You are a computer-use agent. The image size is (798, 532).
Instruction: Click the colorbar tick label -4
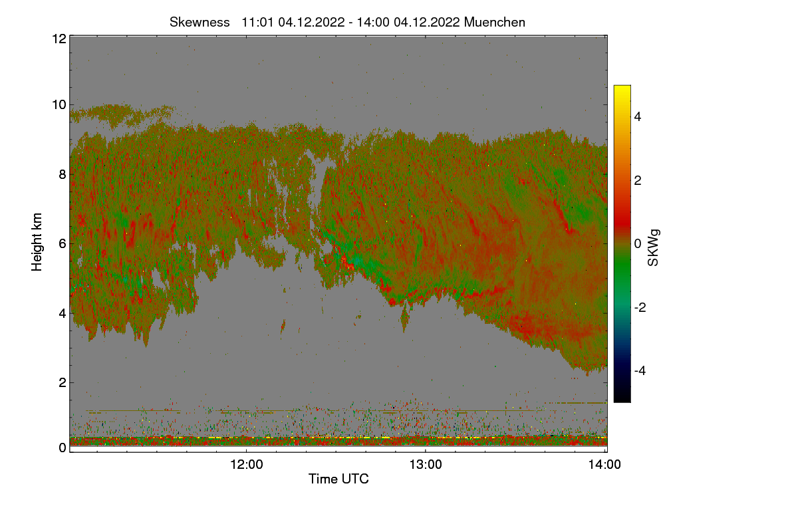click(642, 370)
